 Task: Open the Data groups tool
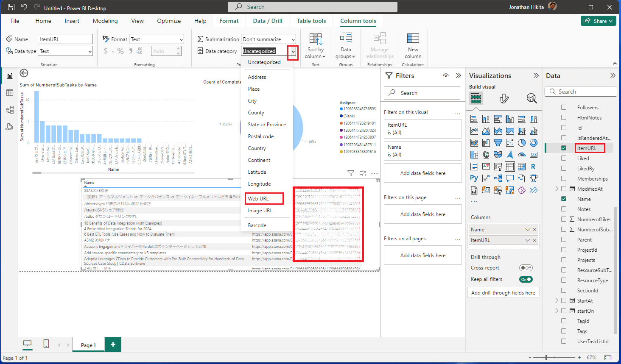(346, 46)
